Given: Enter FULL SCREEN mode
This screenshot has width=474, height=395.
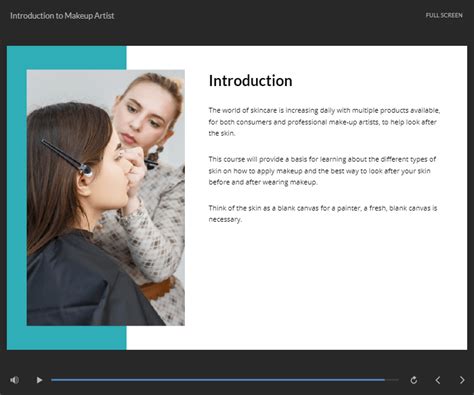Looking at the screenshot, I should coord(444,15).
